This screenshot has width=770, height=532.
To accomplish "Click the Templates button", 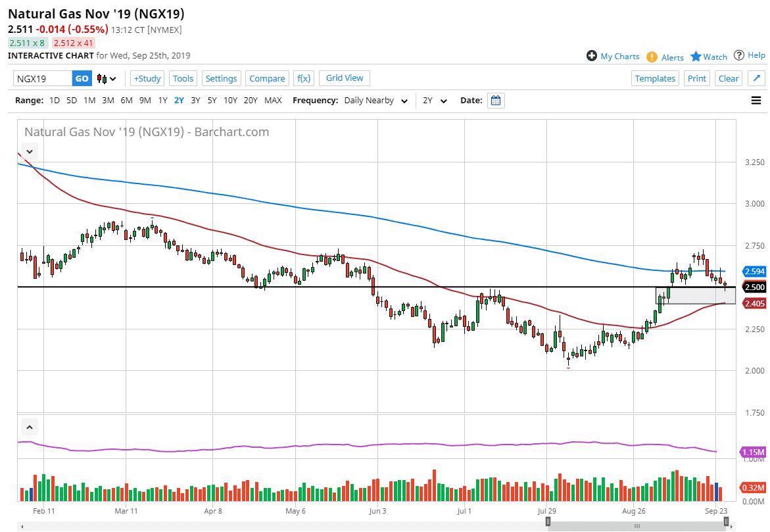I will [x=655, y=78].
